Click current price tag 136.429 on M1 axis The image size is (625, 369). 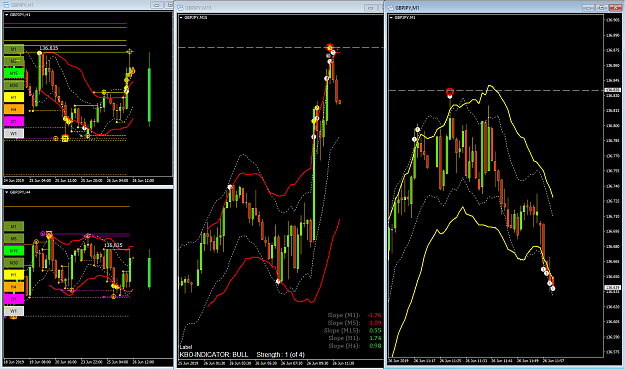coord(613,287)
